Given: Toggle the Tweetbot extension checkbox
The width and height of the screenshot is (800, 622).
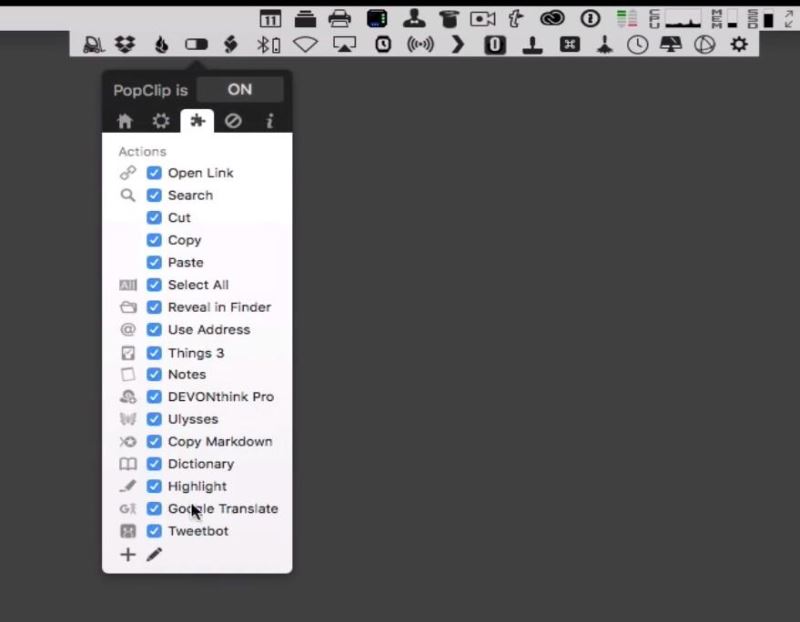Looking at the screenshot, I should (154, 531).
